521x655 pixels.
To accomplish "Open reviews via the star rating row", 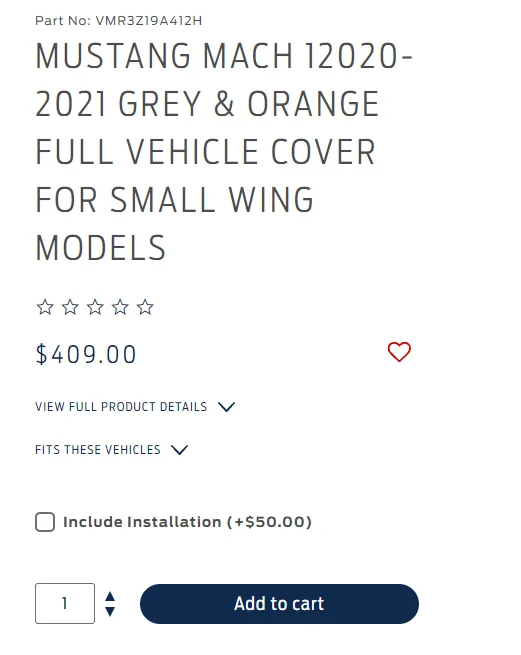I will click(95, 307).
